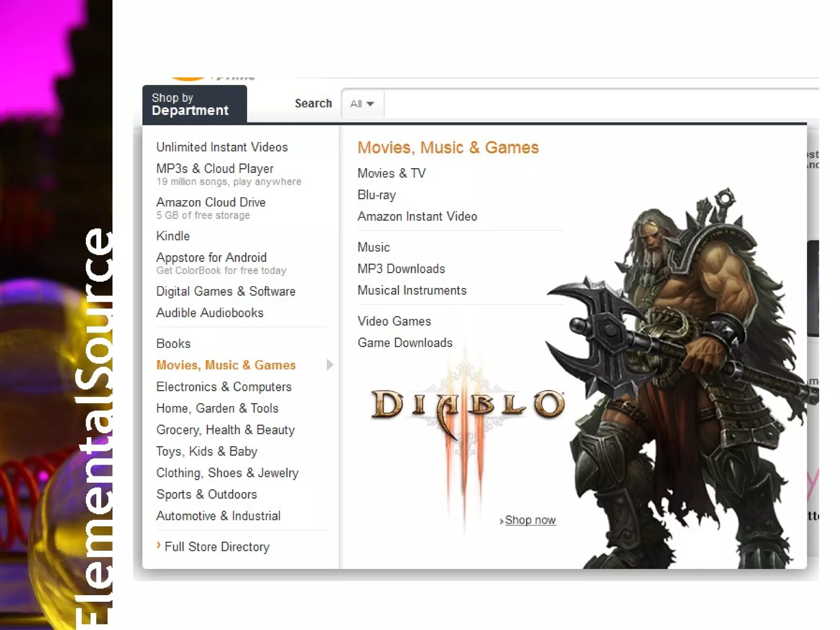Expand Movies, Music & Games submenu arrow

(330, 365)
